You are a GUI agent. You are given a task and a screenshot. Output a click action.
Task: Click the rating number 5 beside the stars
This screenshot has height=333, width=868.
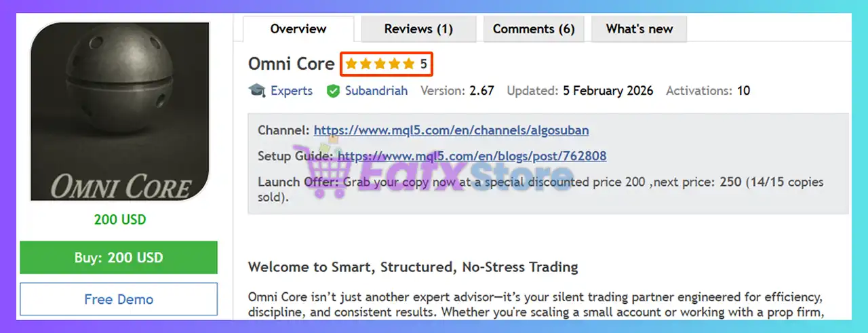(x=424, y=64)
